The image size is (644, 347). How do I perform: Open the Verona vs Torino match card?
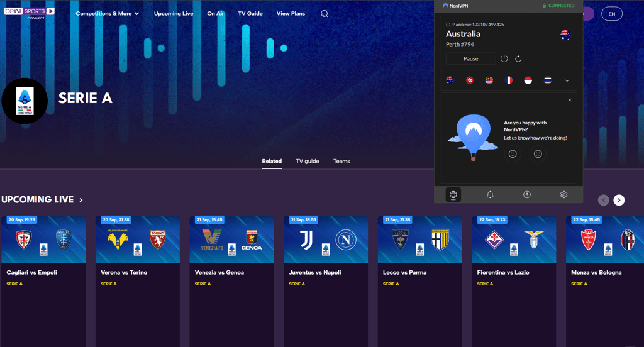[138, 280]
